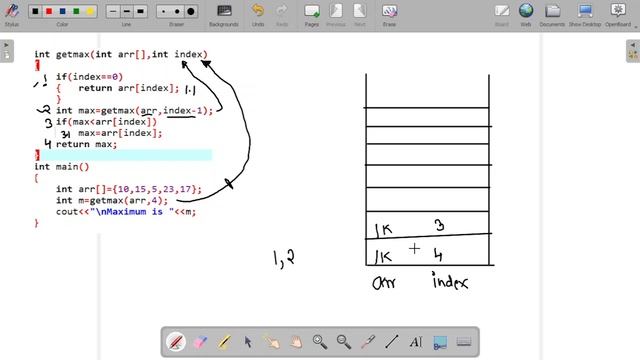Viewport: 640px width, 360px height.
Task: Expand the left page thumbnails panel
Action: (7, 51)
